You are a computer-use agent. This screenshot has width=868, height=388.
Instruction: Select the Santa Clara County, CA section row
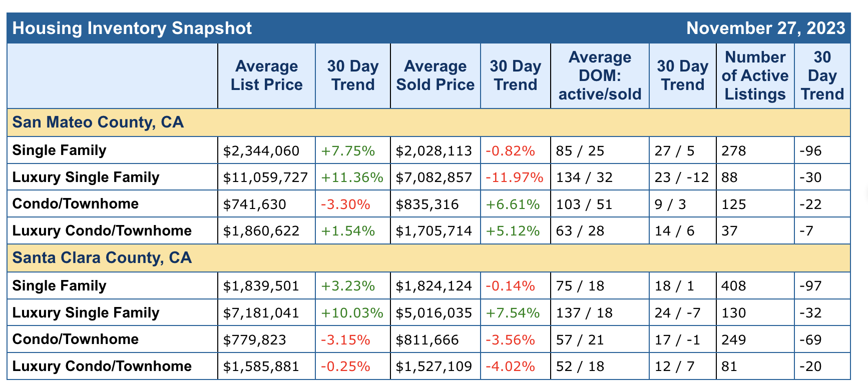tap(102, 258)
